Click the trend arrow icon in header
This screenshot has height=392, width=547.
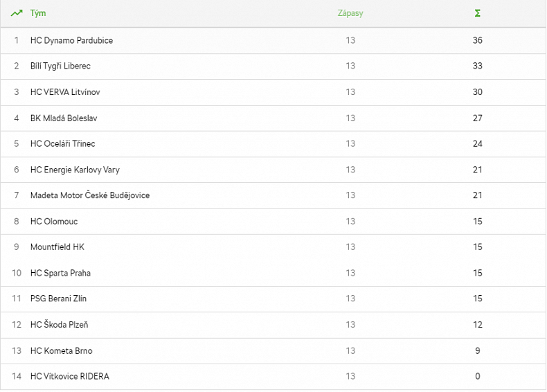coord(17,13)
